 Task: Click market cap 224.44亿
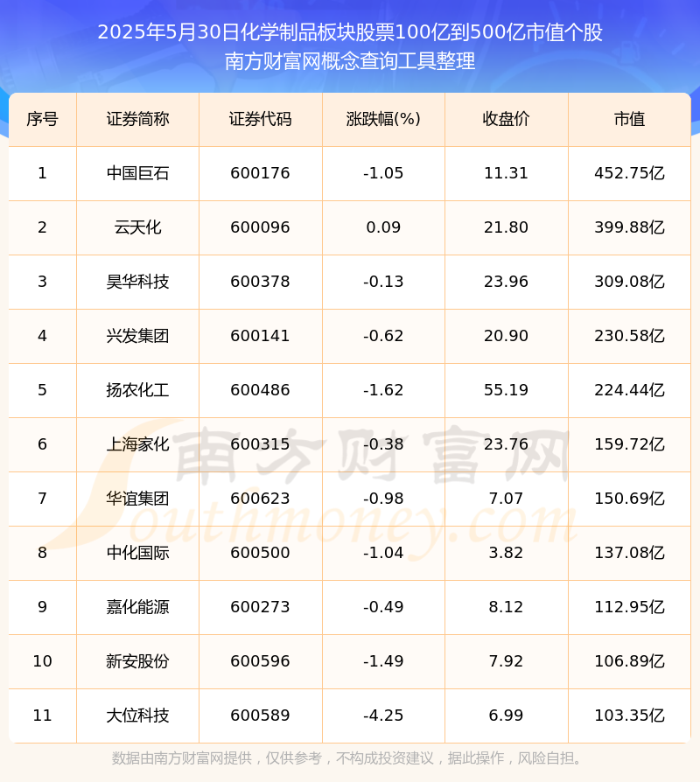tap(630, 390)
